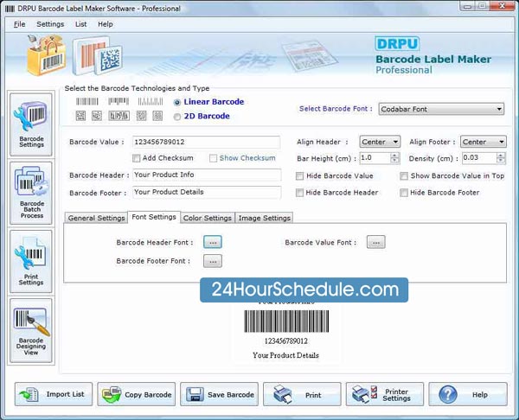Check Show Barcode Value in Top
519x420 pixels.
pos(403,176)
